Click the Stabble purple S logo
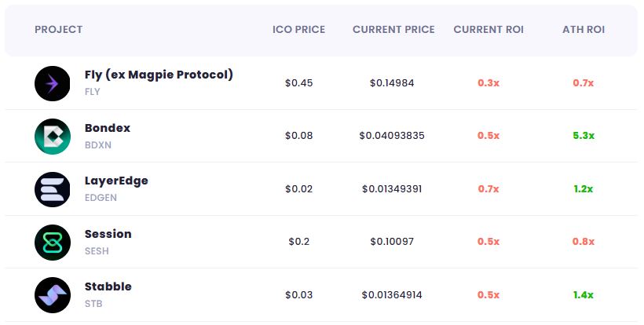Screen dimensions: 644x325 (53, 295)
